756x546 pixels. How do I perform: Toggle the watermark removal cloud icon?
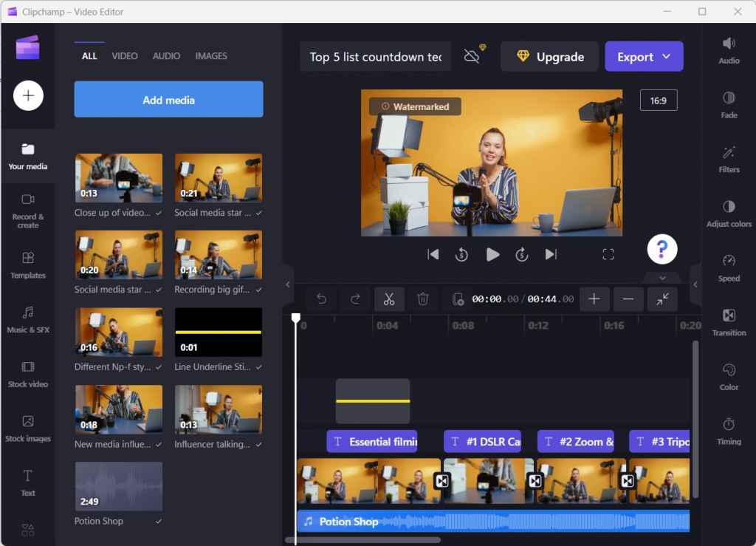click(472, 55)
